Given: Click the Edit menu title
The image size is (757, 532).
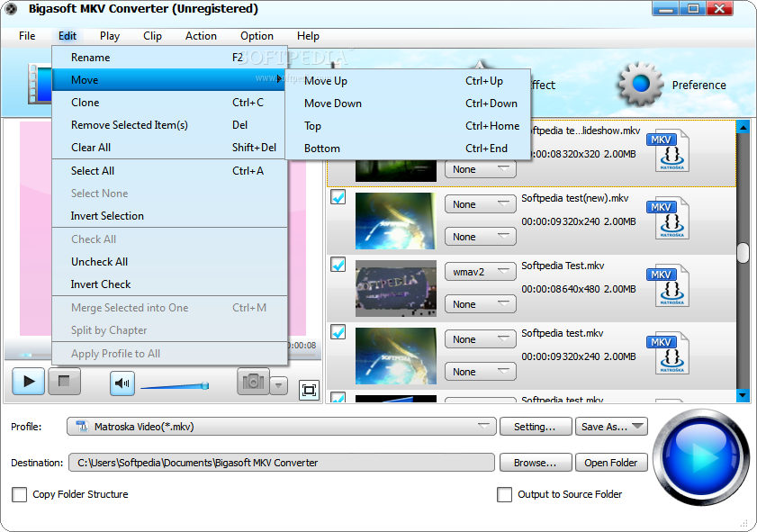Looking at the screenshot, I should [68, 36].
